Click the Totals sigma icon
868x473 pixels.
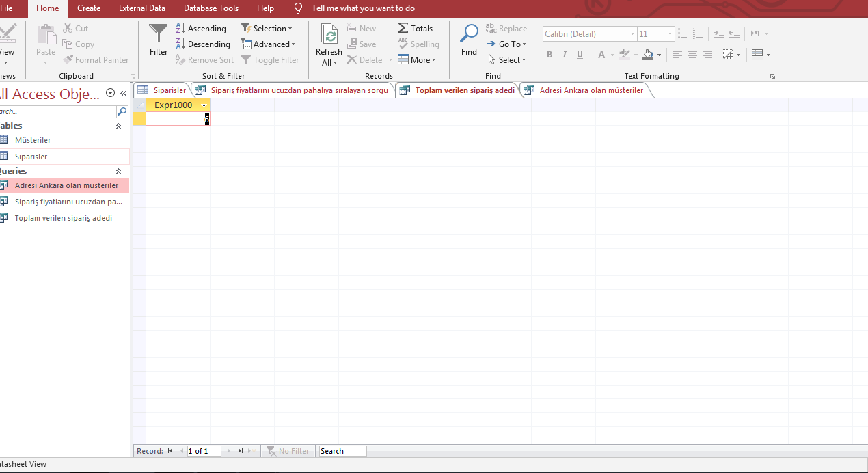point(403,29)
